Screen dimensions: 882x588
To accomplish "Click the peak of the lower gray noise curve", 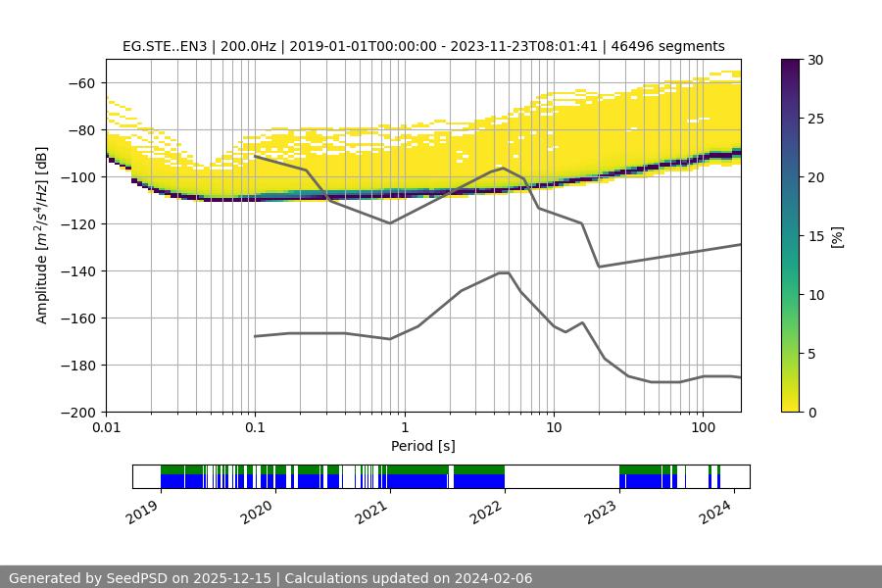I will pos(504,272).
